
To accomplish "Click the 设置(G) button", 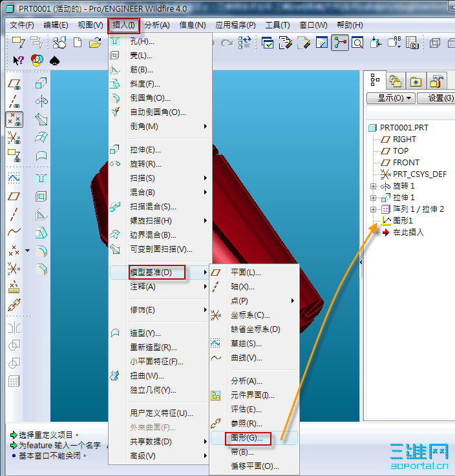I will [x=436, y=98].
